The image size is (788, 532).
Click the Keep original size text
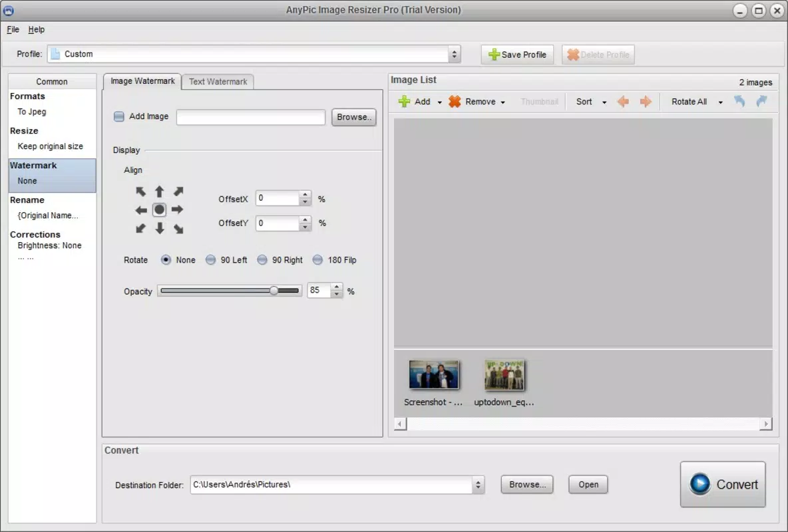click(x=51, y=146)
